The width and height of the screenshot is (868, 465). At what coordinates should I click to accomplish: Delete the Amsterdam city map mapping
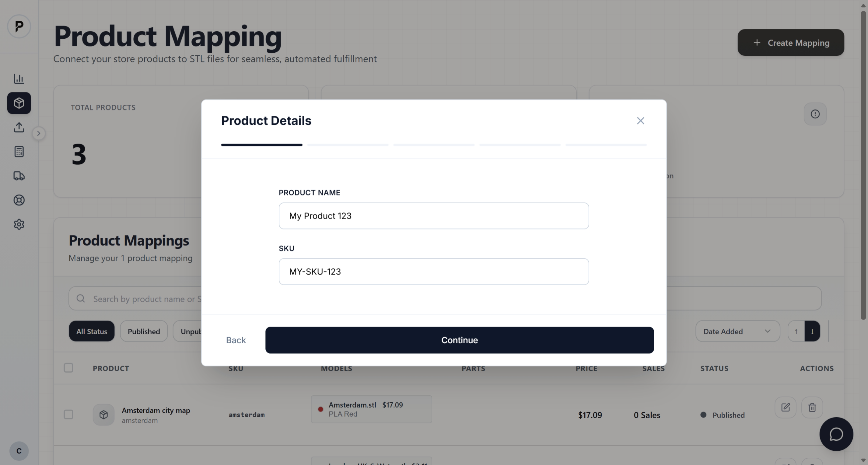click(812, 407)
